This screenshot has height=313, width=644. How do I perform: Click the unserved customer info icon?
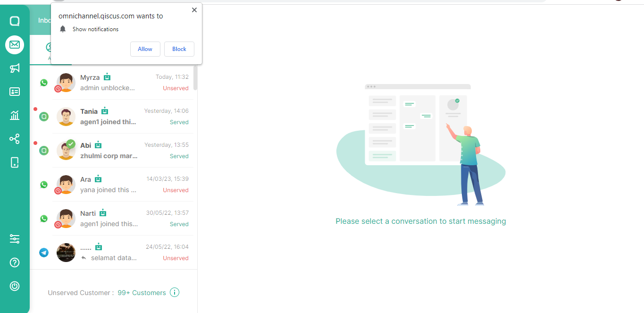point(175,293)
